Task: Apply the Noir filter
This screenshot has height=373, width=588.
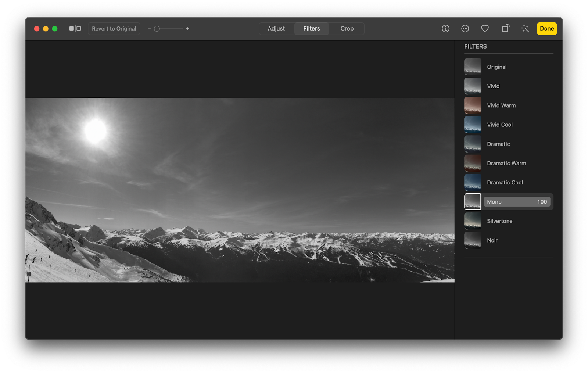Action: point(473,240)
